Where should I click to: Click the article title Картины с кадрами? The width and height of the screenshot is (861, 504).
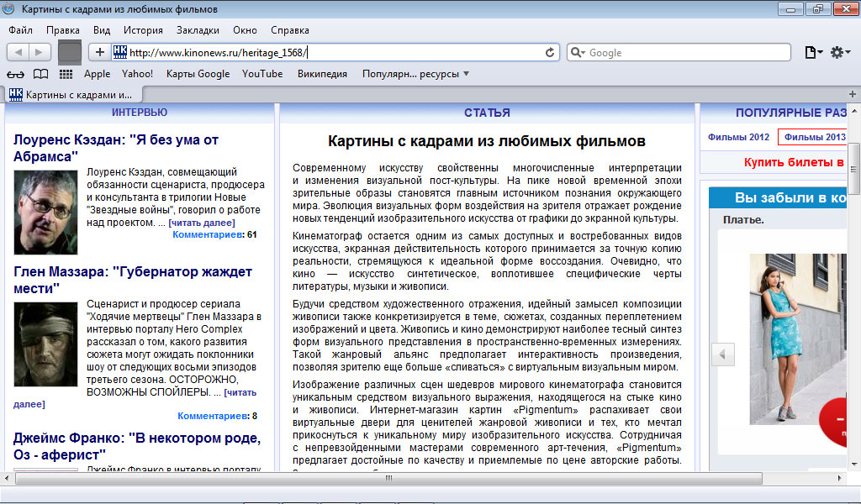[x=487, y=141]
